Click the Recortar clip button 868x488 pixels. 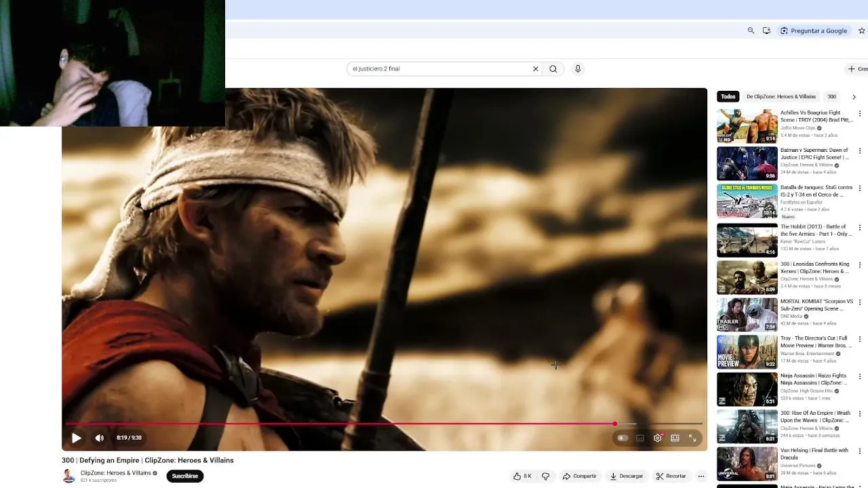tap(671, 476)
